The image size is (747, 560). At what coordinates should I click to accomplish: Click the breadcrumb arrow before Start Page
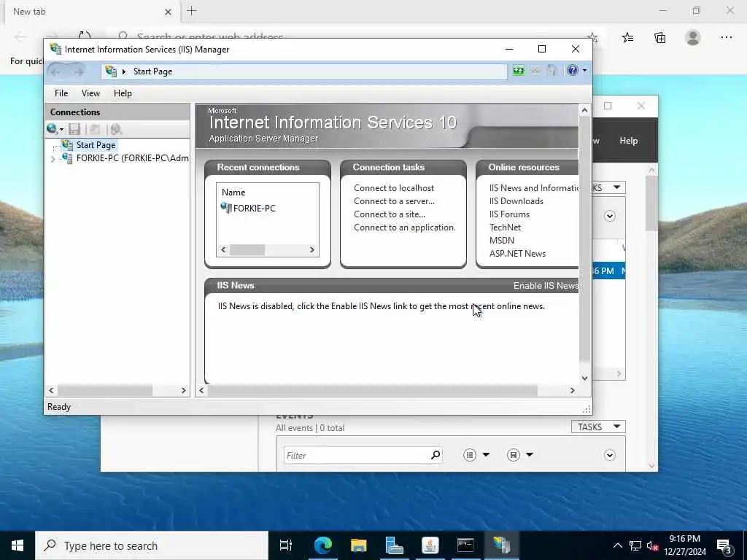124,71
